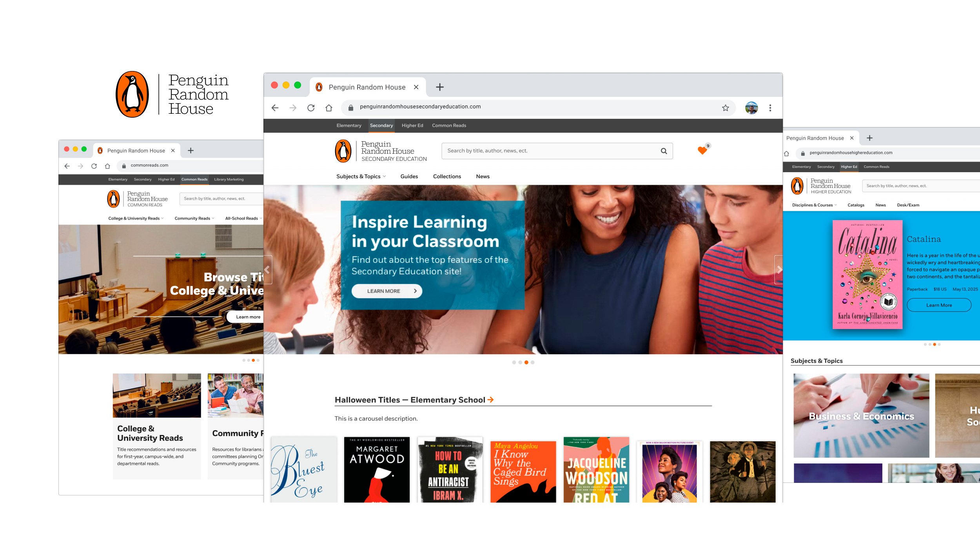Viewport: 980px width, 555px height.
Task: Select first carousel dot in Higher Education window
Action: 925,344
